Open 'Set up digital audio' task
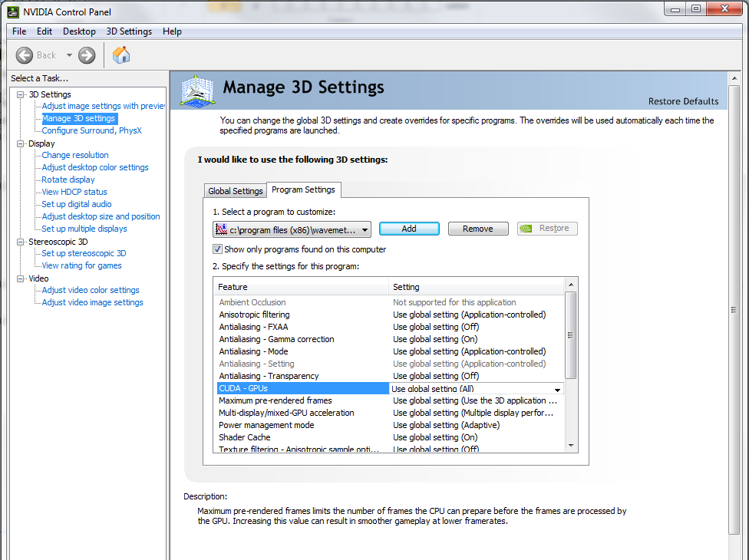Screen dimensions: 749x560 tap(77, 204)
